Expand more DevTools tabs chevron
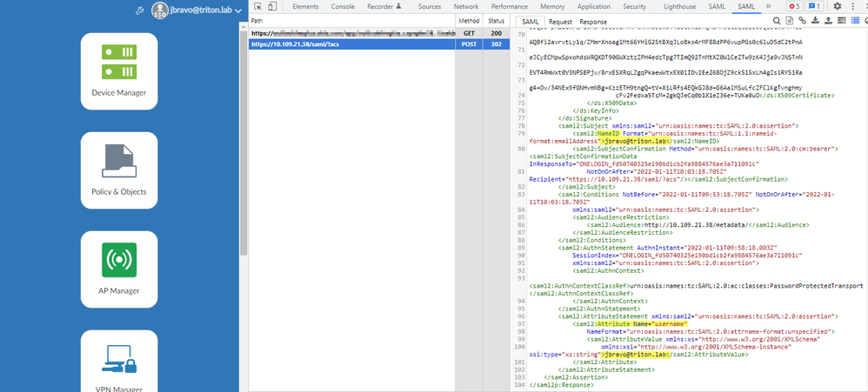868x392 pixels. pyautogui.click(x=768, y=6)
